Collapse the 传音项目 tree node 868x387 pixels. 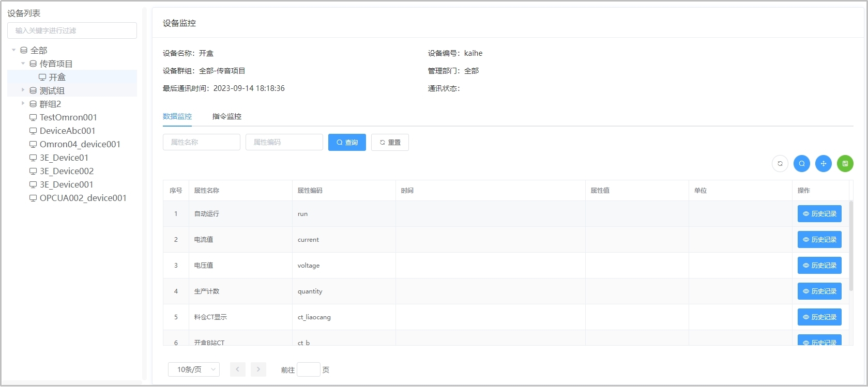pyautogui.click(x=23, y=64)
